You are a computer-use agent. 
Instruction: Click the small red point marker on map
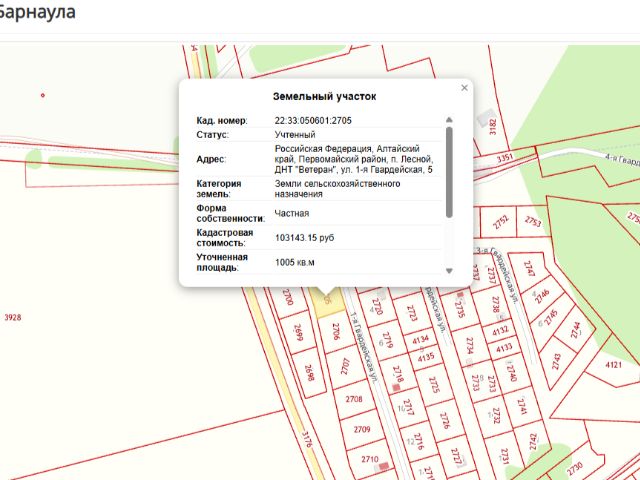43,96
